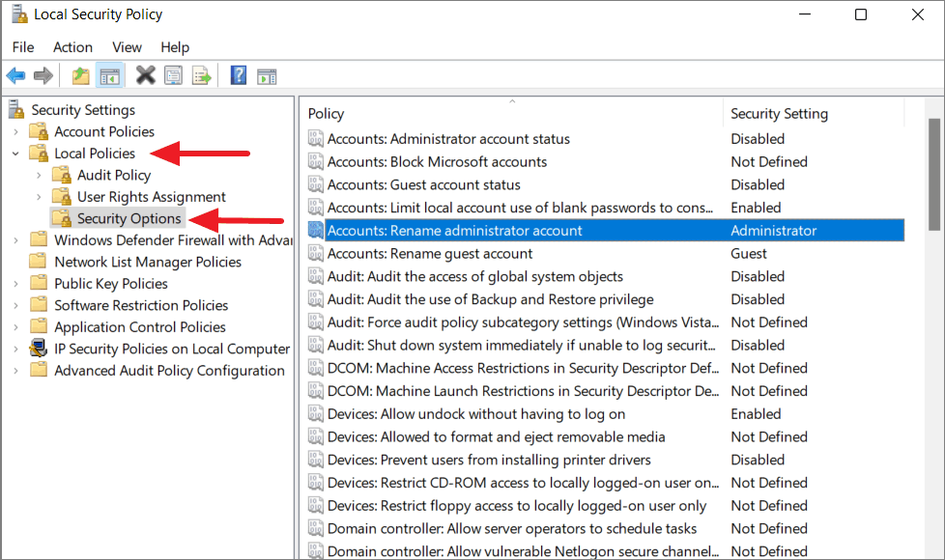Viewport: 945px width, 560px height.
Task: Click the IP Security Policies computer icon
Action: [39, 348]
